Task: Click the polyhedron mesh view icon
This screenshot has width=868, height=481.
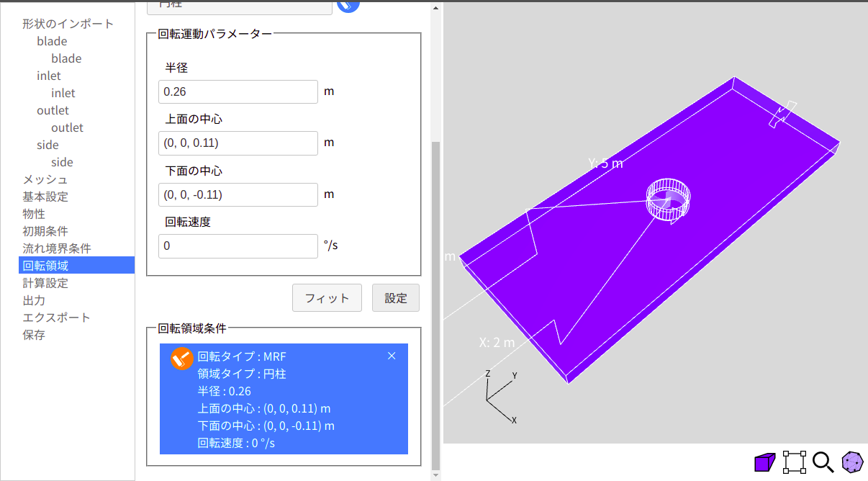Action: [853, 462]
